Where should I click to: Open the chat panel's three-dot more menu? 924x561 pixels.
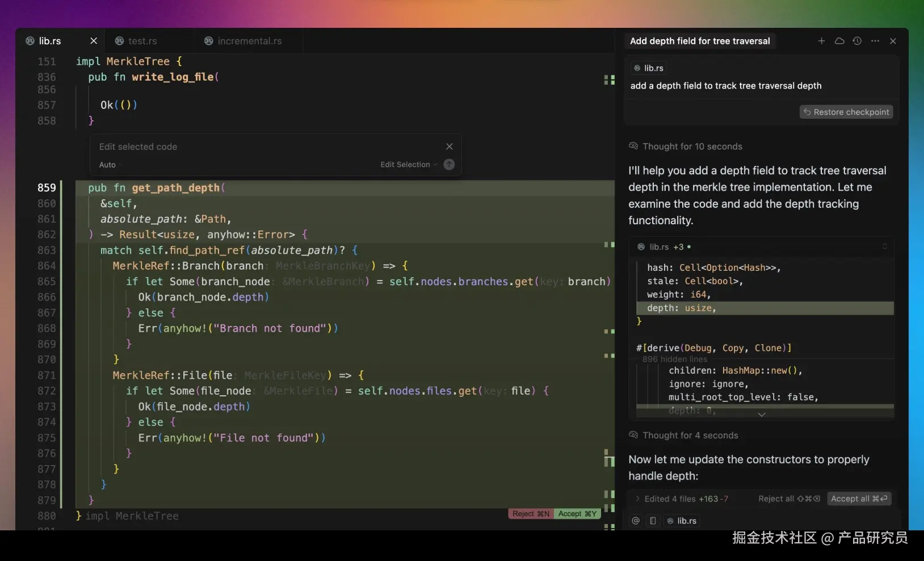click(x=875, y=41)
